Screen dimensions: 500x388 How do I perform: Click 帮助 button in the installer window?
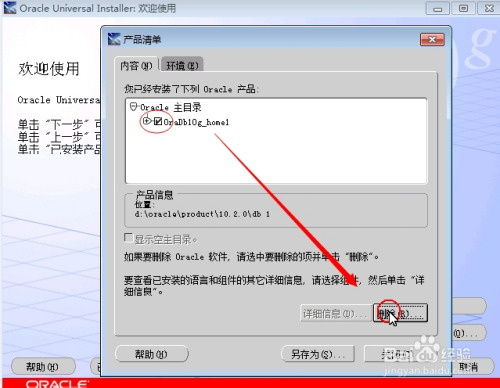point(43,367)
